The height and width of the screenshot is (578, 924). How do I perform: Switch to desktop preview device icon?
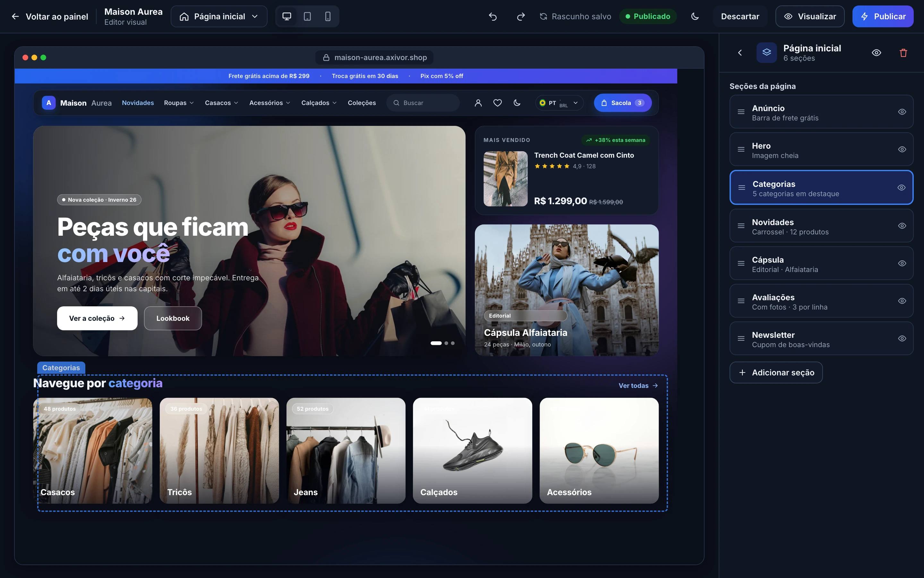(287, 16)
